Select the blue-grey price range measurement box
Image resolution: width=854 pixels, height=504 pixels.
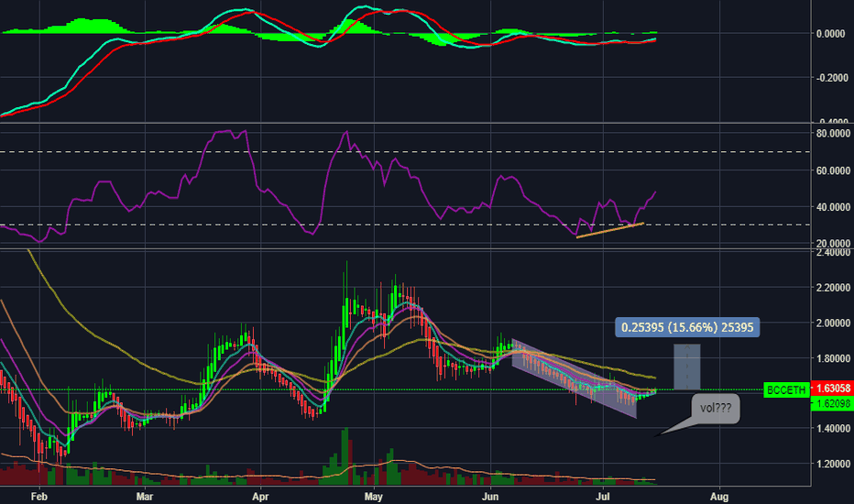coord(687,367)
